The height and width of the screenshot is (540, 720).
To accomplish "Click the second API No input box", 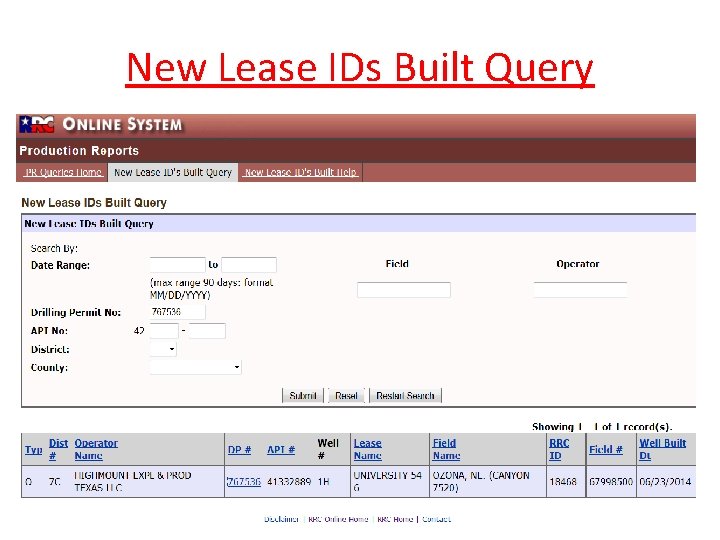I will [207, 331].
